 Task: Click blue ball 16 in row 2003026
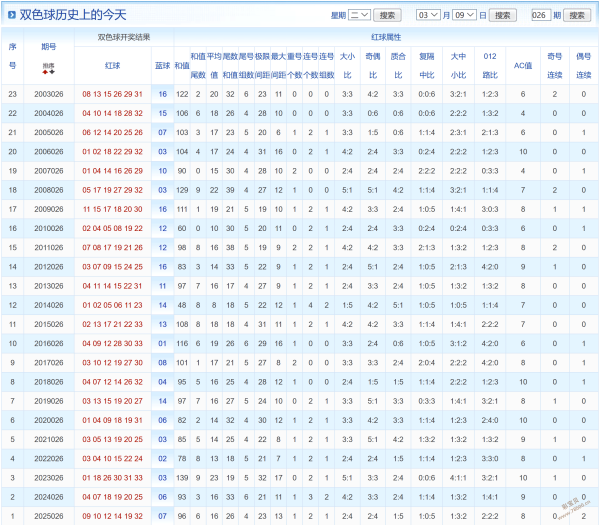coord(162,93)
